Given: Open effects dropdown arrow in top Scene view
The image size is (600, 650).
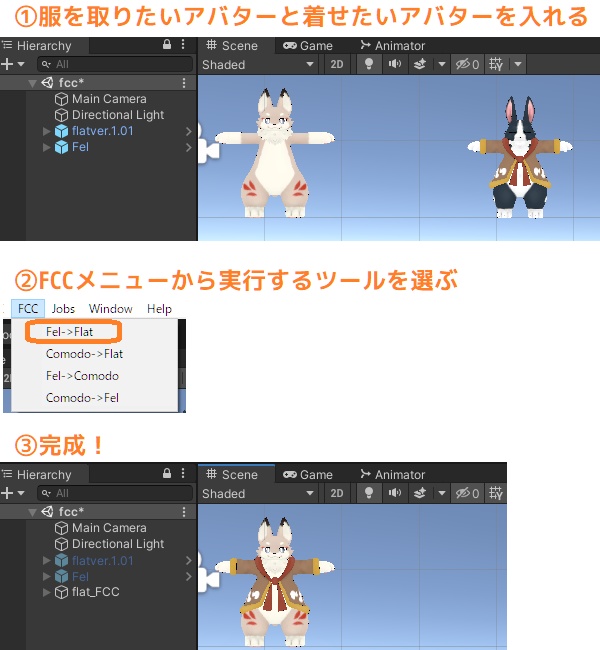Looking at the screenshot, I should point(442,64).
